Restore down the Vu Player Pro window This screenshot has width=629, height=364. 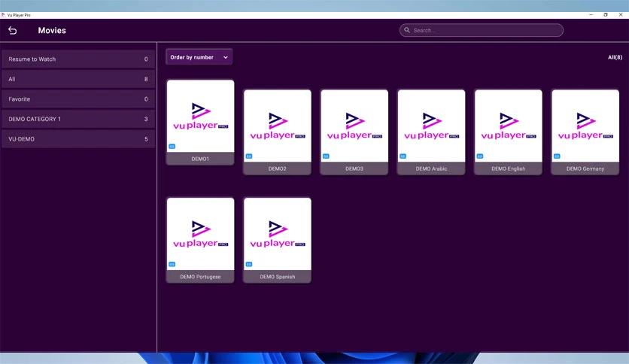pos(606,15)
